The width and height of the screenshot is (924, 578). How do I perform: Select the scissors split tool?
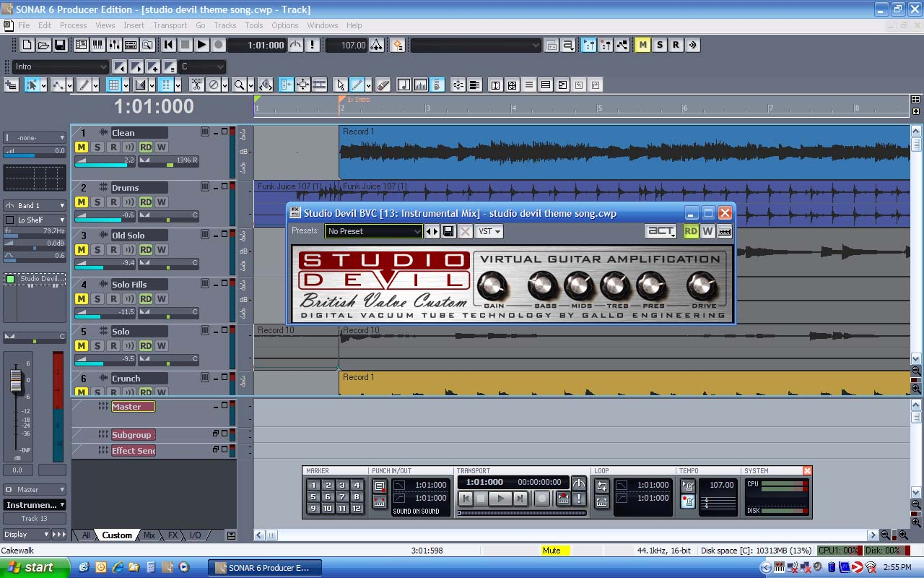[196, 85]
